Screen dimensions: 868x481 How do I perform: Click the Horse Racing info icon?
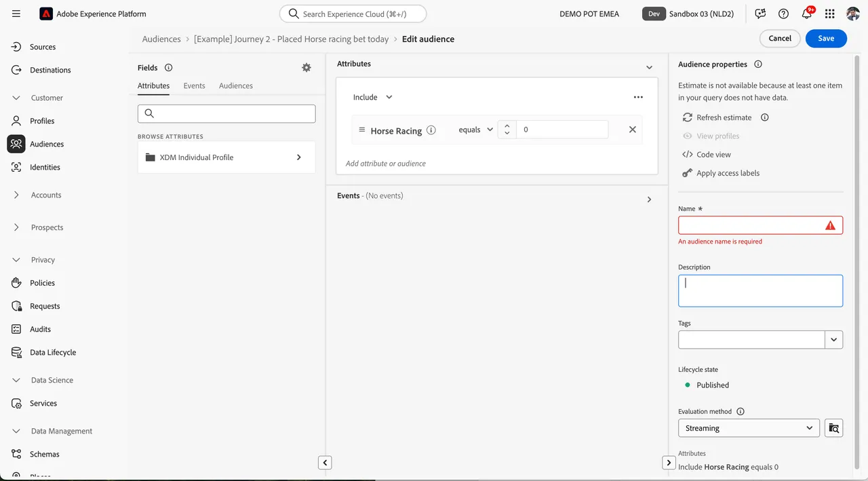click(431, 130)
